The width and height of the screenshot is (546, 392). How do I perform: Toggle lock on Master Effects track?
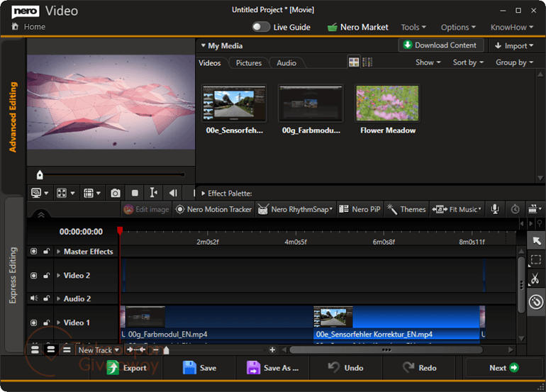coord(46,252)
